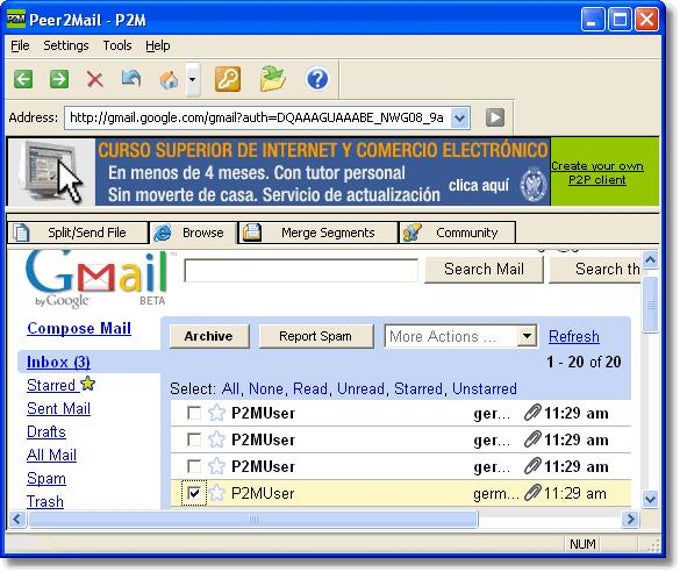The image size is (680, 572).
Task: Click the third message's paperclip attachment icon
Action: (532, 467)
